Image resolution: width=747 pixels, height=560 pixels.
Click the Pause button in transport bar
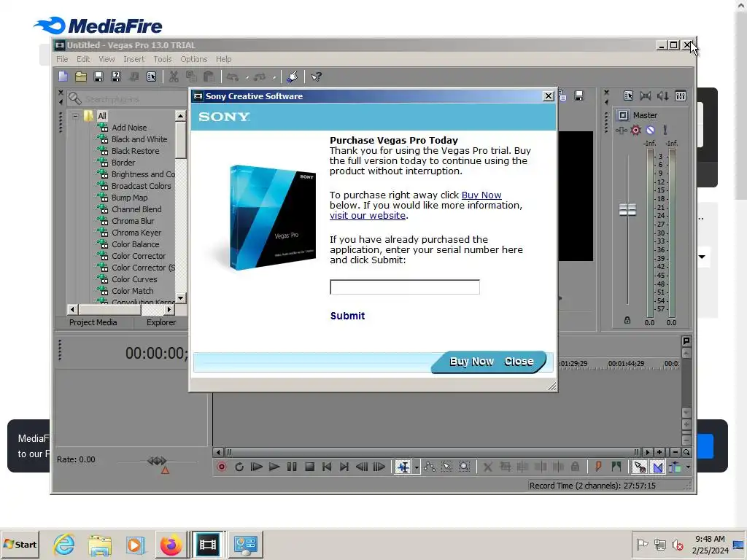(292, 467)
